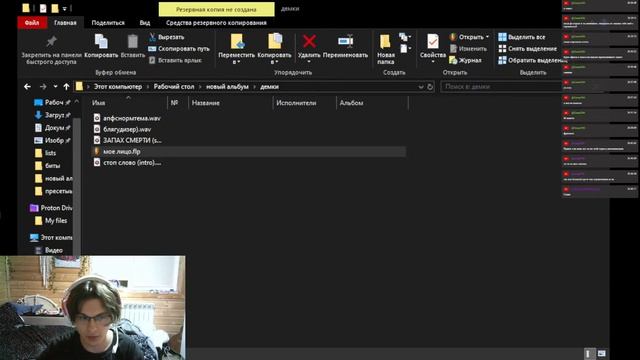Select Этот компьютер in sidebar
Image resolution: width=640 pixels, height=360 pixels.
pos(51,237)
